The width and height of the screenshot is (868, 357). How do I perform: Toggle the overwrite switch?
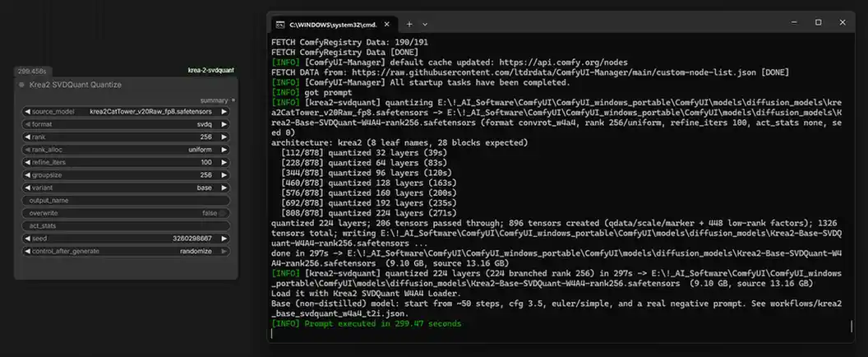pos(222,213)
